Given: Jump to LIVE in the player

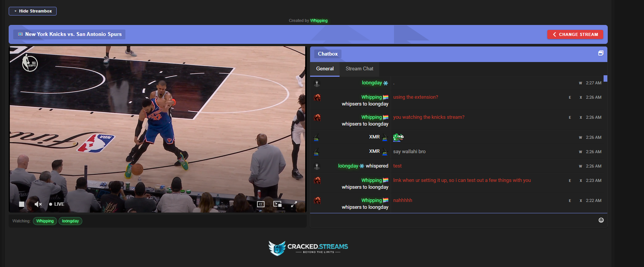Looking at the screenshot, I should [x=57, y=204].
